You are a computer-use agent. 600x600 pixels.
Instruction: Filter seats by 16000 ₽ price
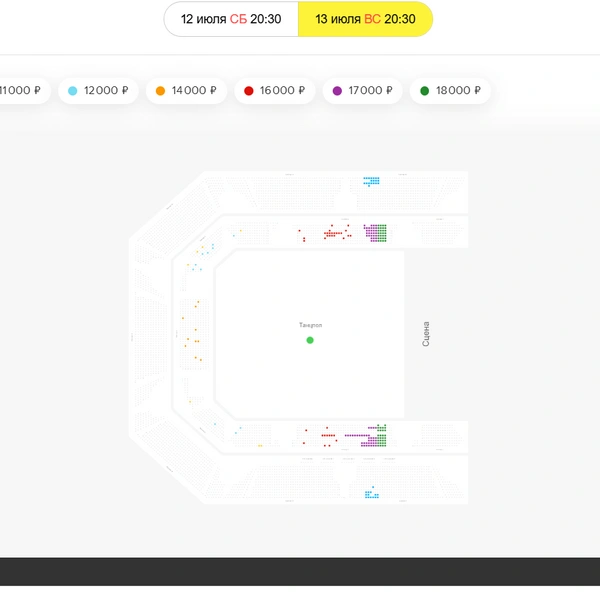[274, 91]
